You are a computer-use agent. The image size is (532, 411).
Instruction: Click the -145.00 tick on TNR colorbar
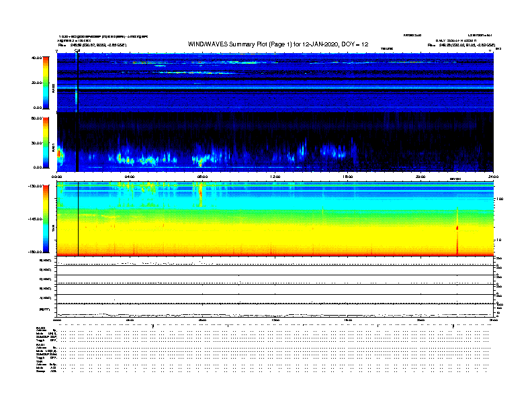point(36,219)
